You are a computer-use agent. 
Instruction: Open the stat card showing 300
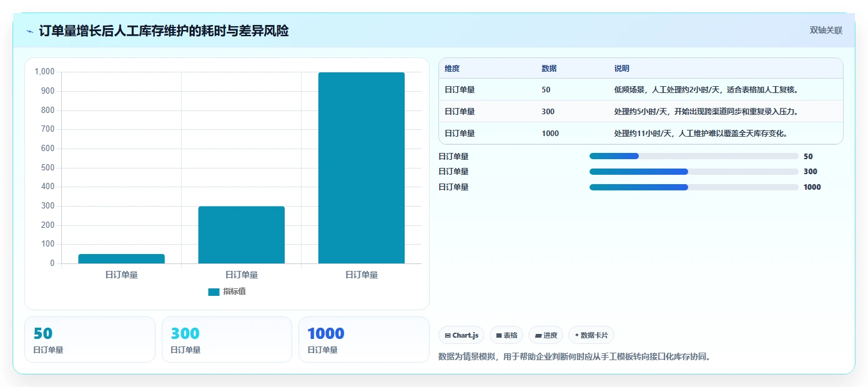coord(227,340)
